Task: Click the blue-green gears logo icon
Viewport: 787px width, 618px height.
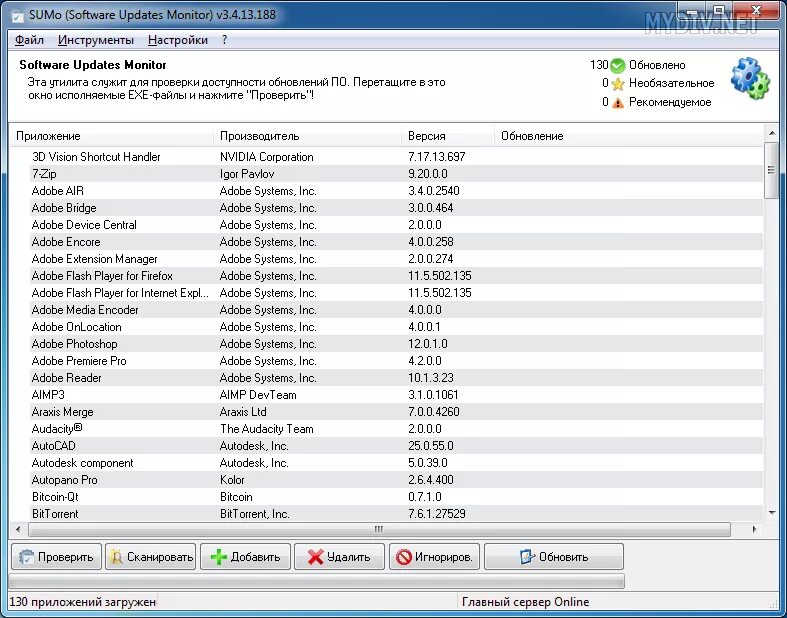Action: point(750,78)
